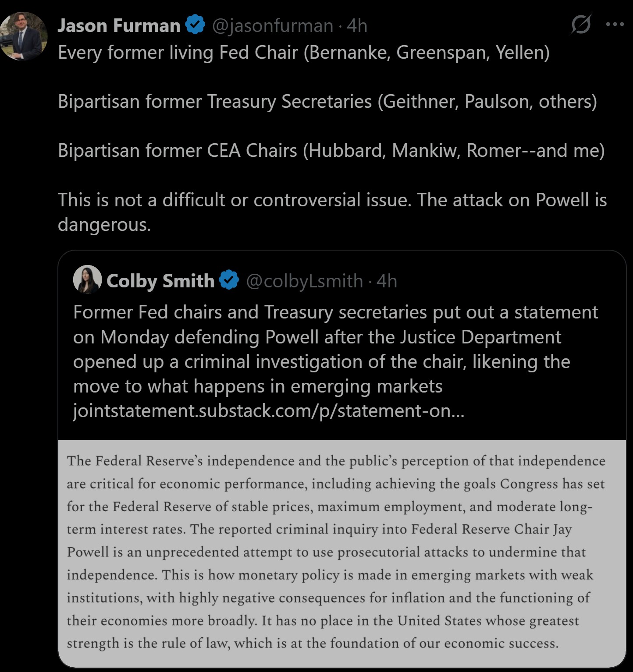Open the Federal Reserve statement image
The width and height of the screenshot is (633, 672).
pyautogui.click(x=342, y=553)
